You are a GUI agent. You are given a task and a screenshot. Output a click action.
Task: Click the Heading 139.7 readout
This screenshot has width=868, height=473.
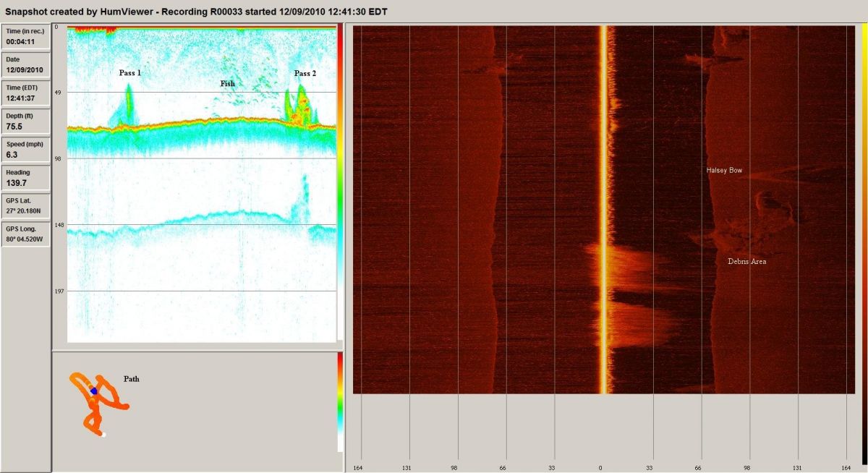pyautogui.click(x=26, y=178)
